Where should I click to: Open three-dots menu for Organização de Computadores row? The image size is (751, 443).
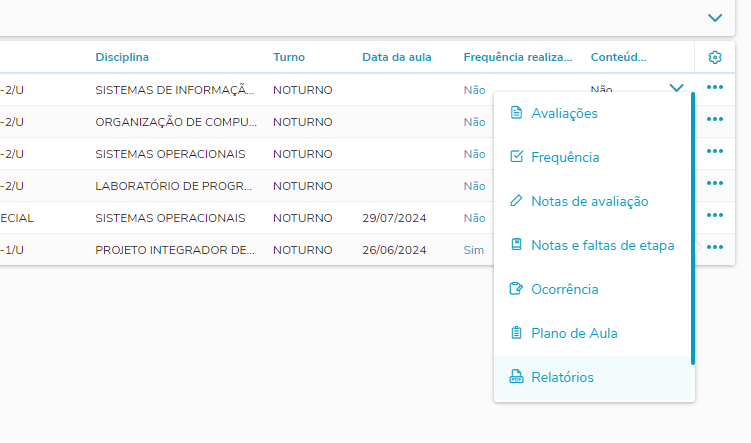pos(714,120)
